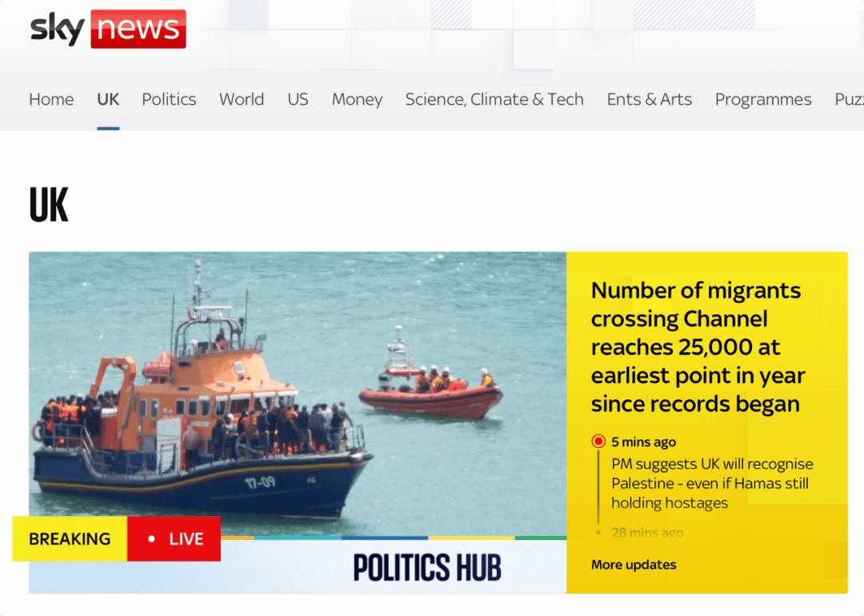Click the red LIVE badge

pyautogui.click(x=174, y=539)
